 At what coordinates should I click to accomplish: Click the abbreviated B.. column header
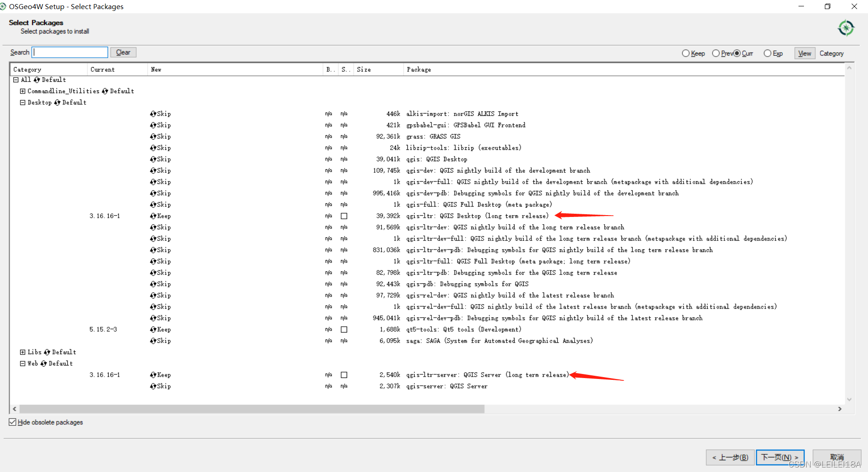(330, 69)
